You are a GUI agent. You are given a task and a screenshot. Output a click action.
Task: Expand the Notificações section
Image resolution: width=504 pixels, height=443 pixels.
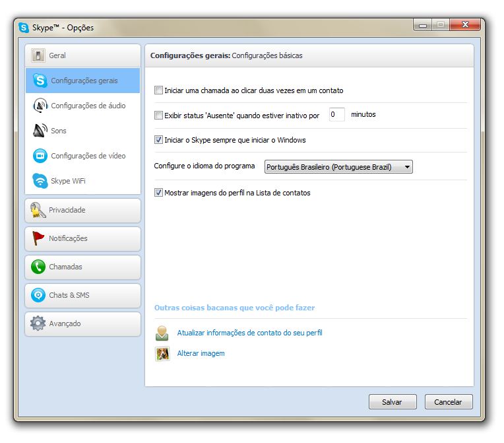point(82,239)
